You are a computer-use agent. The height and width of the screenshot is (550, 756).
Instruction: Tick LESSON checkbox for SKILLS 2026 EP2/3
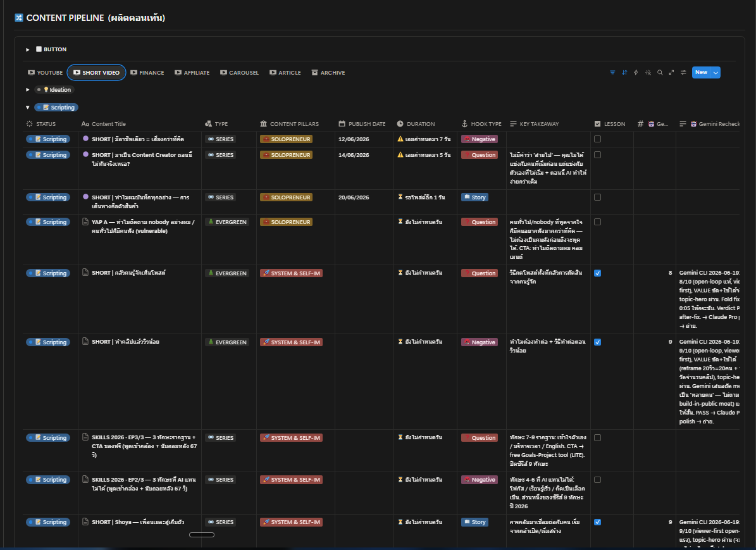597,480
